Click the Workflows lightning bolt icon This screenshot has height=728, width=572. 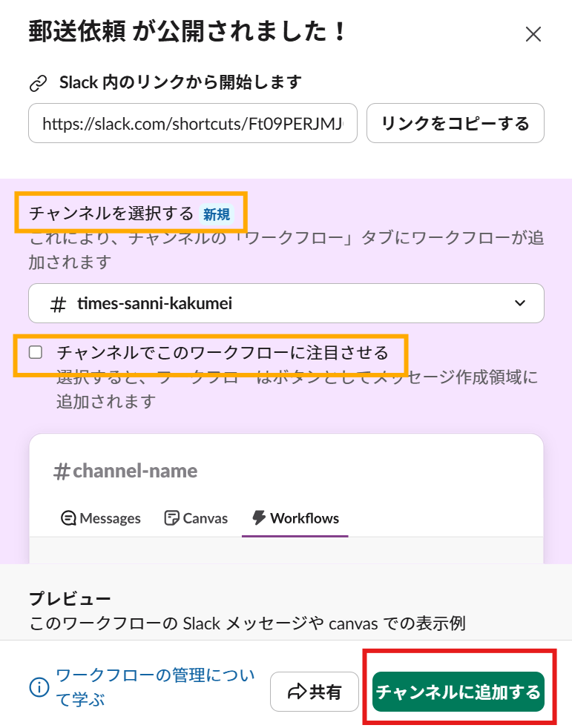pyautogui.click(x=260, y=517)
